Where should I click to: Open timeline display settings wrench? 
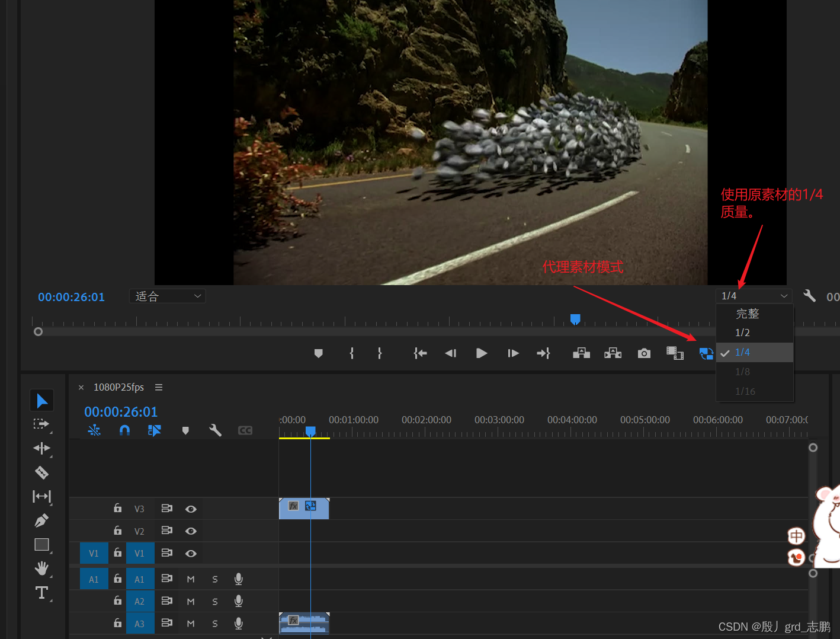pyautogui.click(x=216, y=430)
